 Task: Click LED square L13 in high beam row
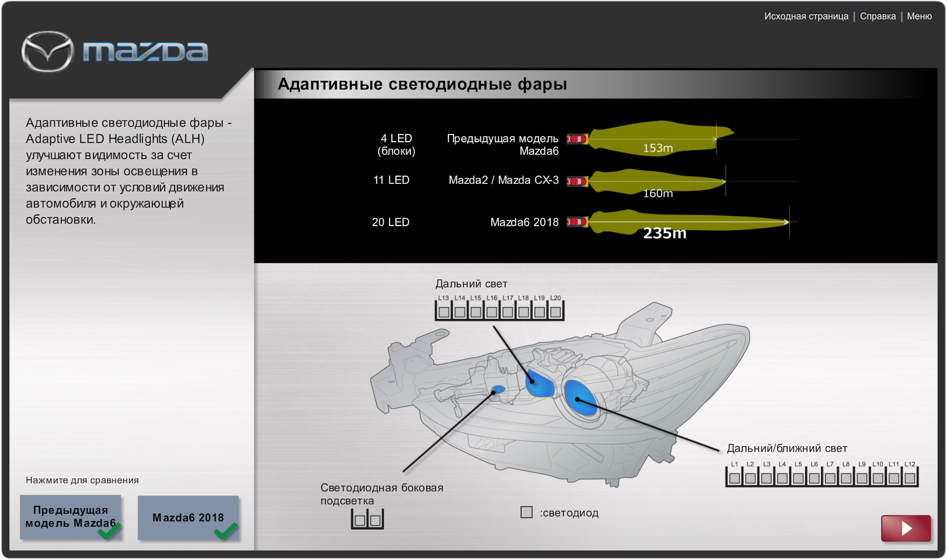click(x=444, y=312)
